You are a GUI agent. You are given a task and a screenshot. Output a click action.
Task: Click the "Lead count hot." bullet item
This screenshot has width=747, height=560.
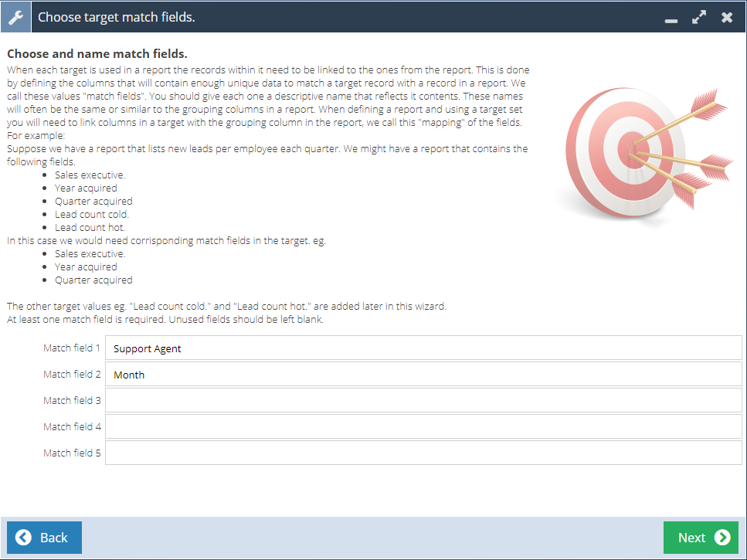[x=90, y=228]
